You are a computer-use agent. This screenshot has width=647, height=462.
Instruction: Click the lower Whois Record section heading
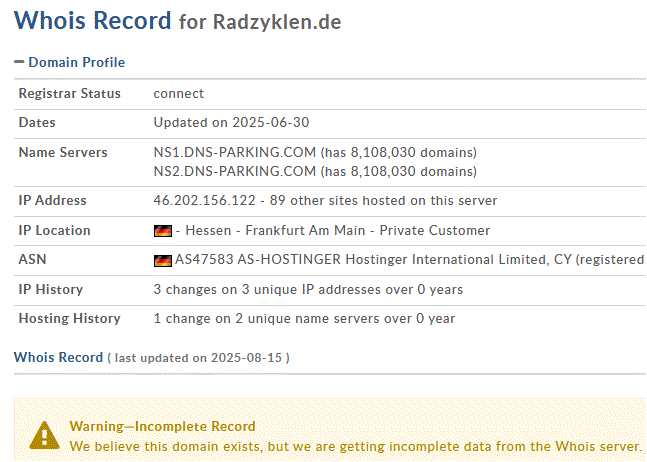pos(58,357)
